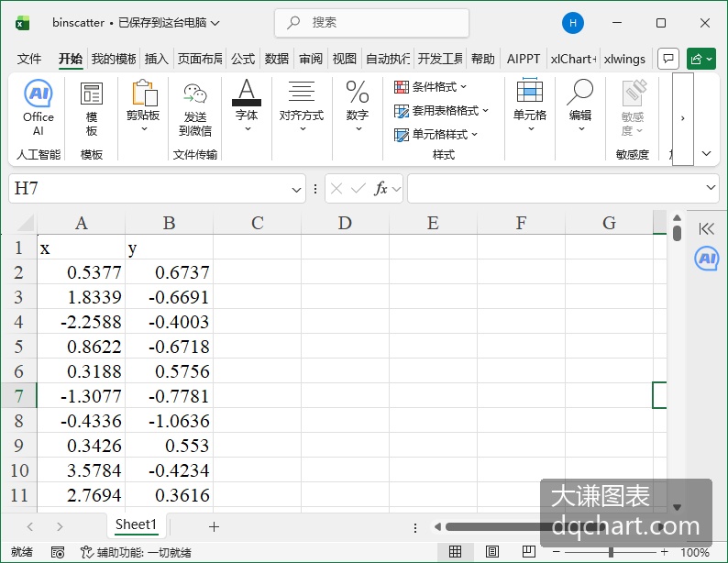The width and height of the screenshot is (728, 563).
Task: Click the zoom slider handle
Action: coord(611,552)
